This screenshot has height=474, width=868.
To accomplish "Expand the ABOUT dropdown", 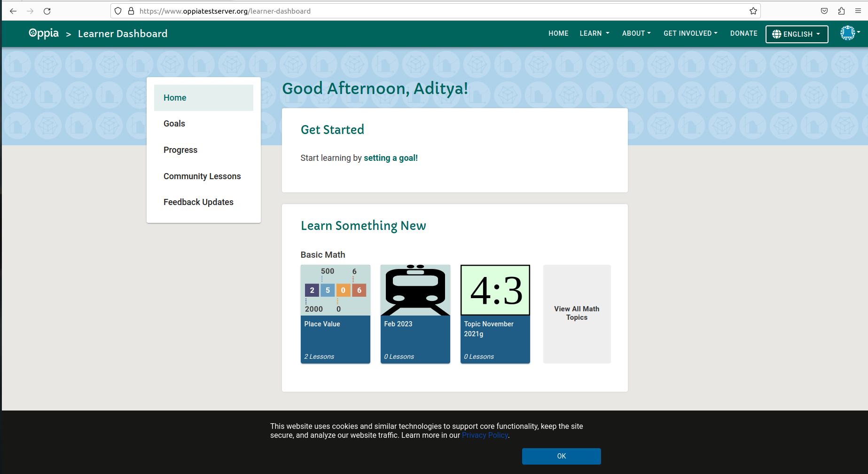I will [x=636, y=33].
